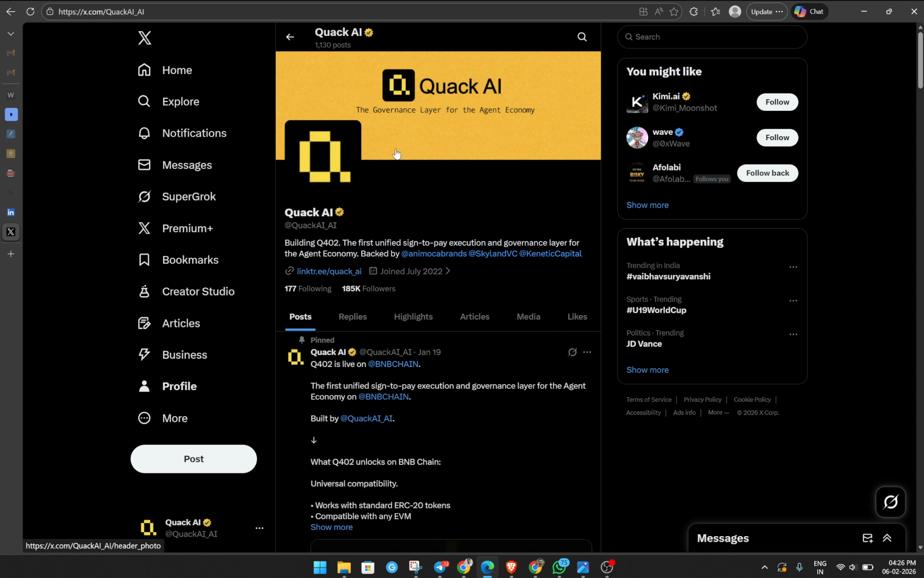Go back using the header arrow
This screenshot has width=924, height=578.
(290, 37)
